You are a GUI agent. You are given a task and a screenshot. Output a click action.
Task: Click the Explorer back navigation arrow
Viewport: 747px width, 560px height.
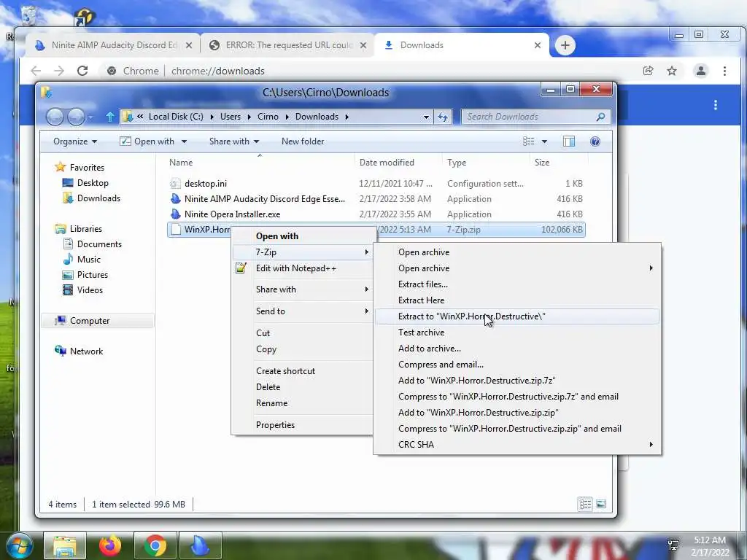point(55,117)
